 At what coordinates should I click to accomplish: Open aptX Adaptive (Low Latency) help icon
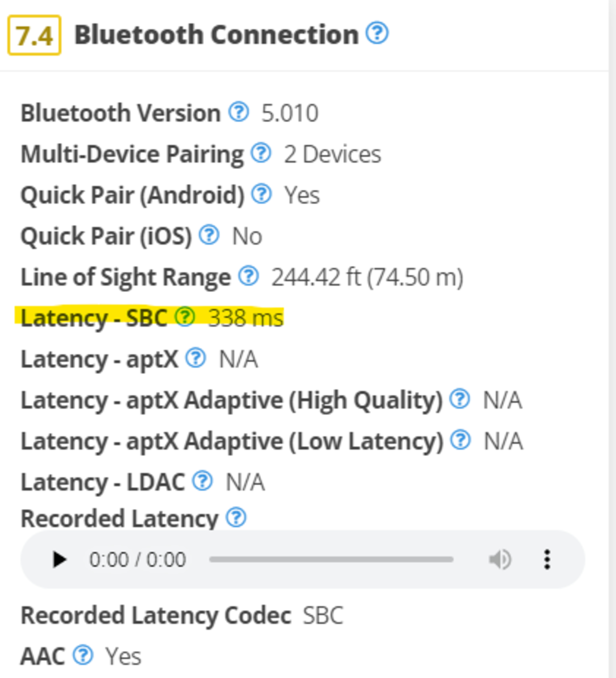coord(460,440)
